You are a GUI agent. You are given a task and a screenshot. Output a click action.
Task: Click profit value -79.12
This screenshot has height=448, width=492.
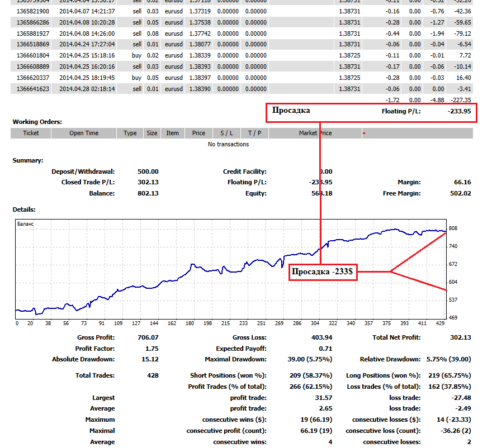462,34
